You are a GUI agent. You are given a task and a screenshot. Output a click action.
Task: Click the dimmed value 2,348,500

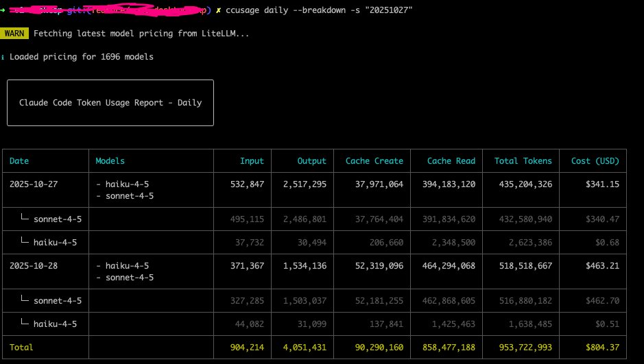pos(453,243)
